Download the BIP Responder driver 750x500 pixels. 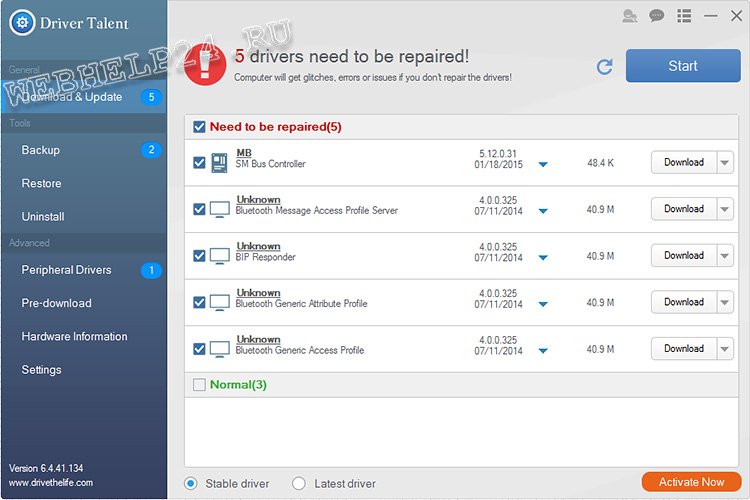[x=684, y=256]
